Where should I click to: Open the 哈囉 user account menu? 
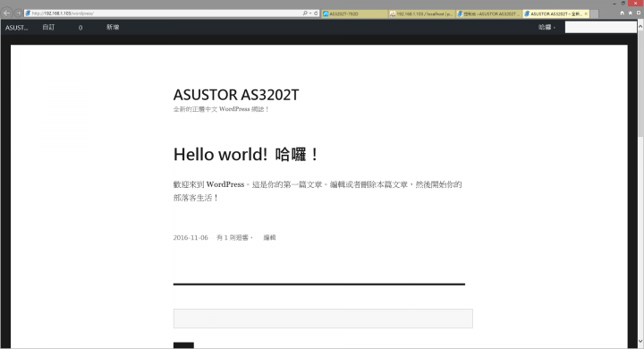click(547, 28)
